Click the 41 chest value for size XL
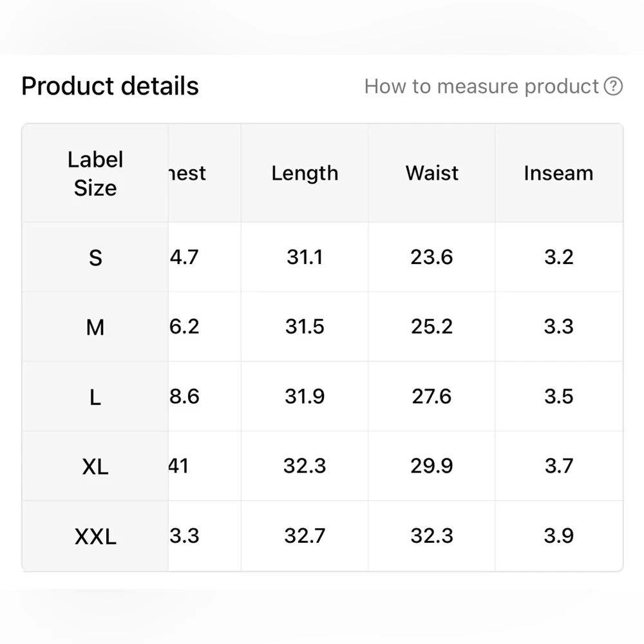644x644 pixels. tap(179, 466)
